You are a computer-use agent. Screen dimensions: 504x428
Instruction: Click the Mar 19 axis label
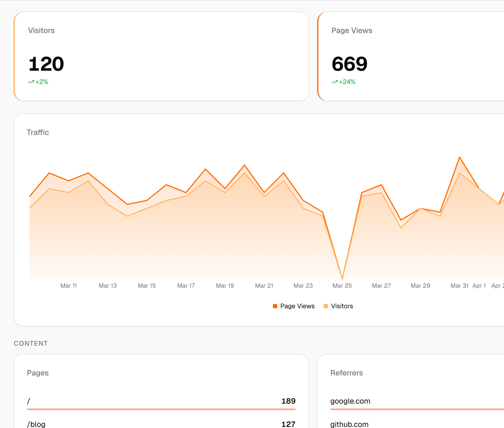click(225, 286)
